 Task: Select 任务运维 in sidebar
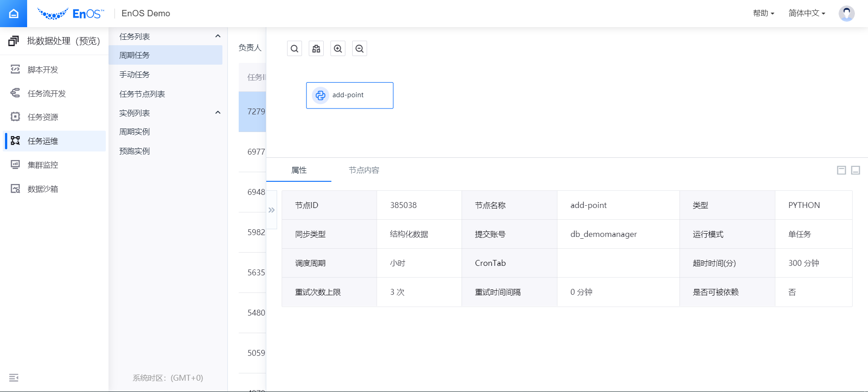pos(54,141)
